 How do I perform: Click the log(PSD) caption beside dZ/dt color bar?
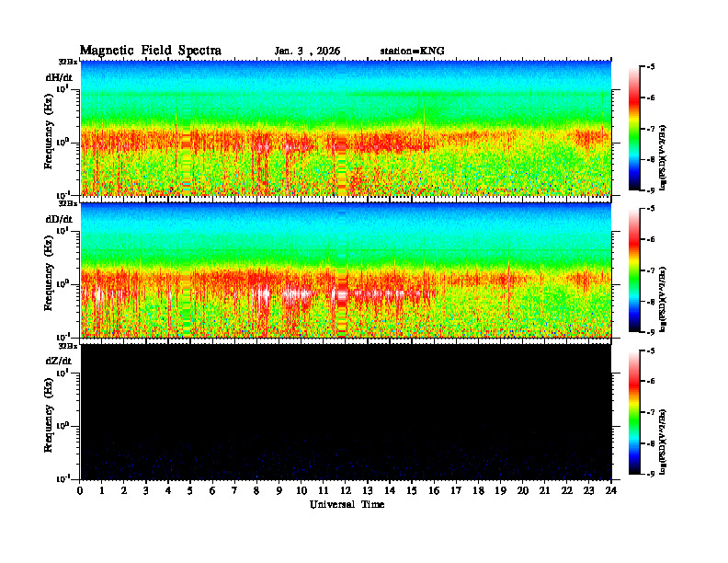click(x=663, y=442)
